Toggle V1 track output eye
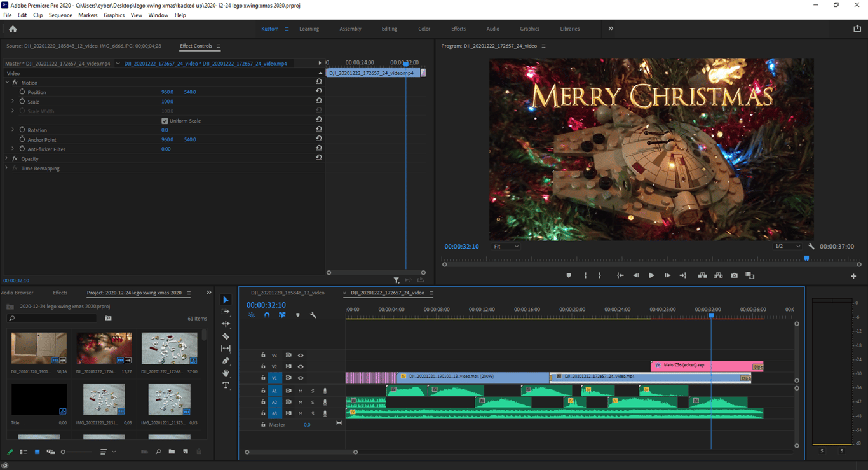Screen dimensions: 868x470 pyautogui.click(x=301, y=378)
